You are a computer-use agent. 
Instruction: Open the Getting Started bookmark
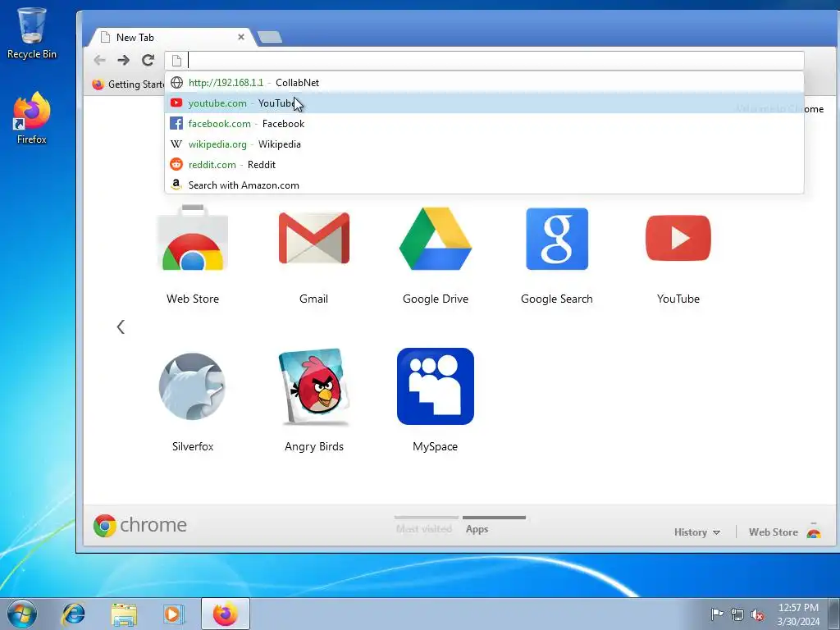(129, 84)
